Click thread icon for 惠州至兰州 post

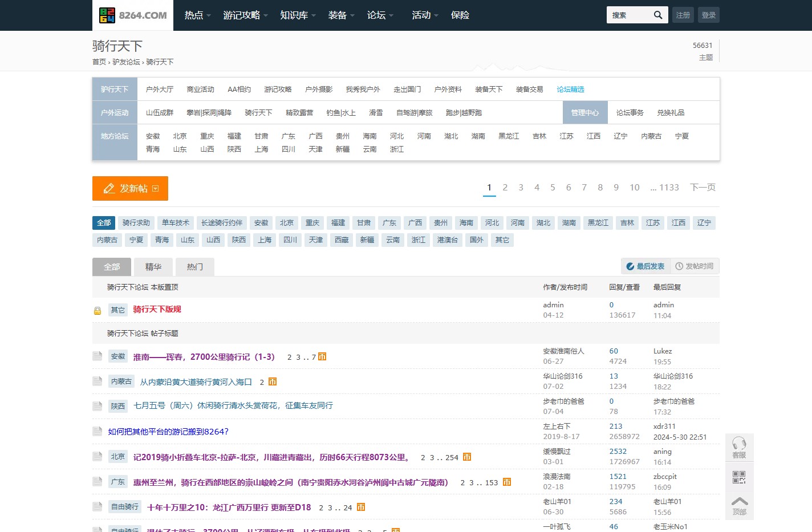click(x=97, y=482)
